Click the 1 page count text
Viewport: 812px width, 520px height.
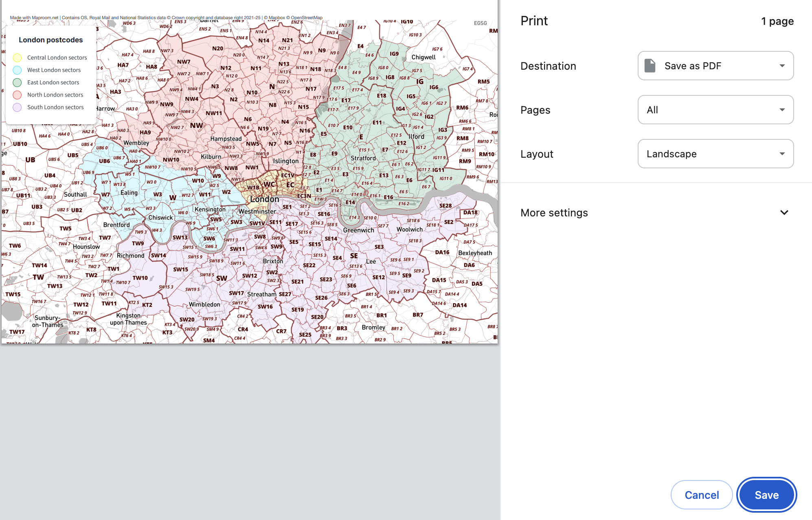(x=777, y=21)
